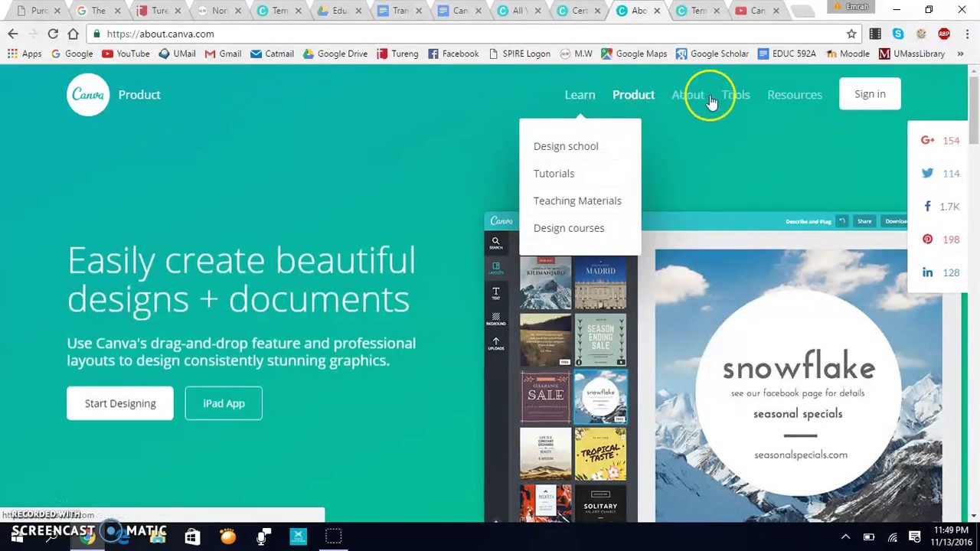Screen dimensions: 980x551
Task: Click the address bar showing about.canva.com
Action: [x=467, y=34]
